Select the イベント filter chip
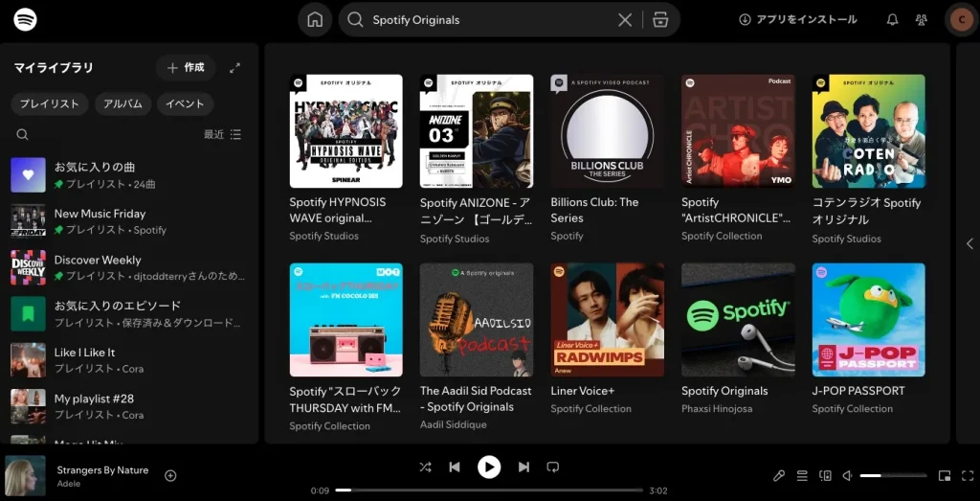Image resolution: width=980 pixels, height=501 pixels. 185,103
